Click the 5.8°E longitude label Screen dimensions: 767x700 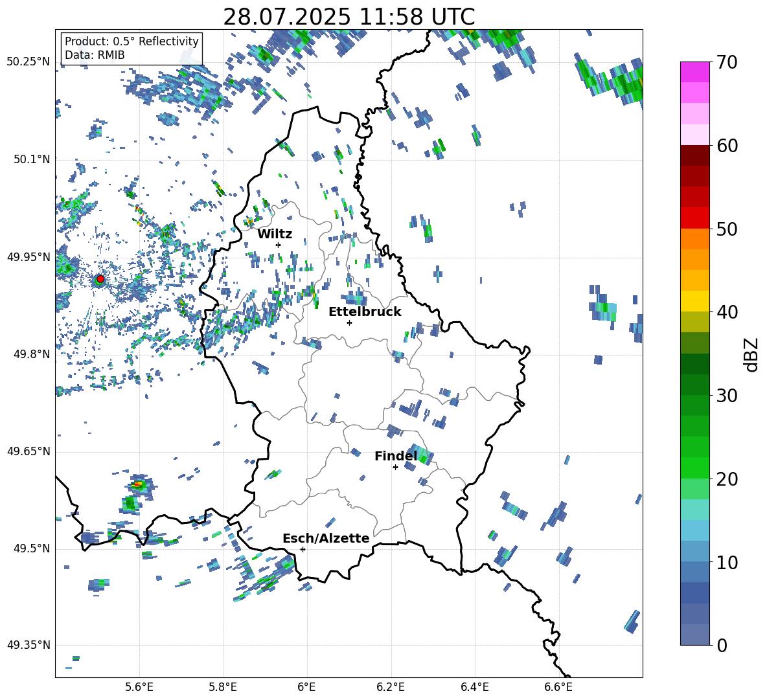(223, 687)
